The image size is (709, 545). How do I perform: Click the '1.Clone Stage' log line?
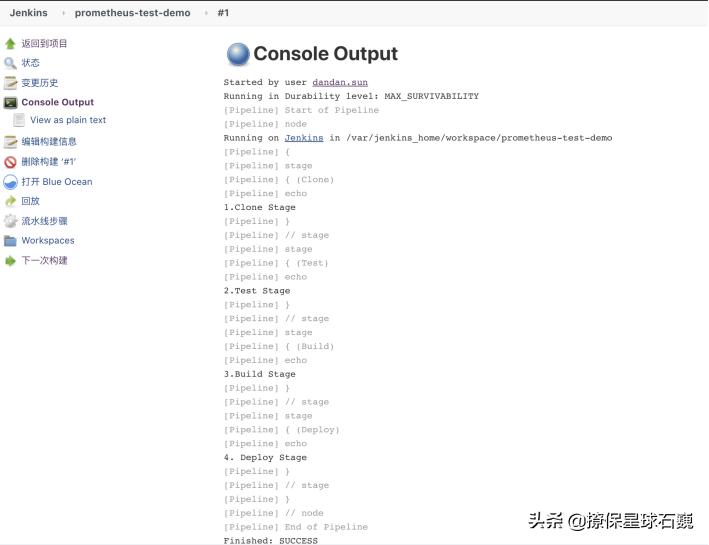click(260, 207)
